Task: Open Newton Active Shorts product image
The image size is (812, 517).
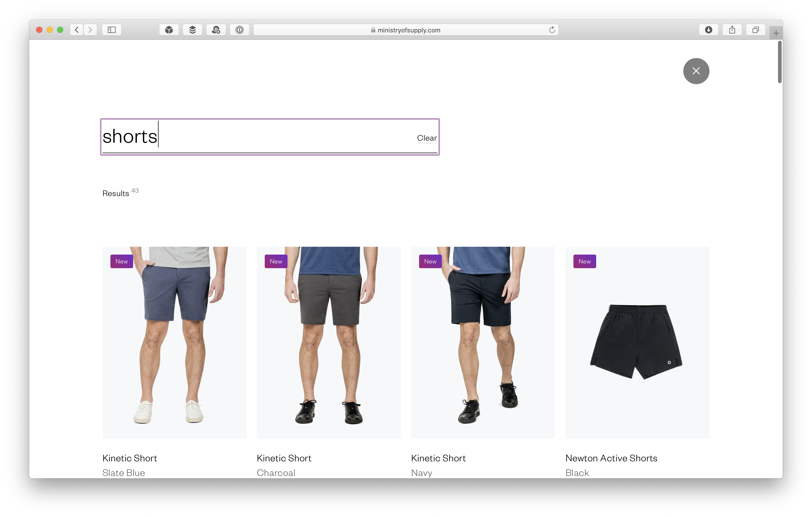Action: pos(637,342)
